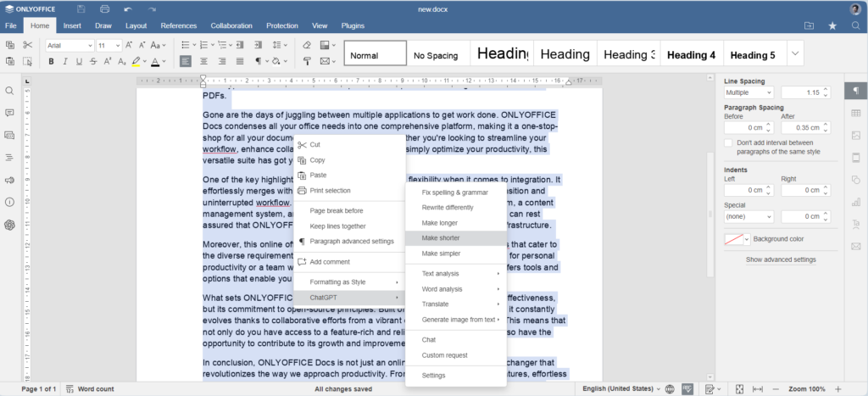This screenshot has height=396, width=868.
Task: Undo the last action
Action: tap(128, 8)
